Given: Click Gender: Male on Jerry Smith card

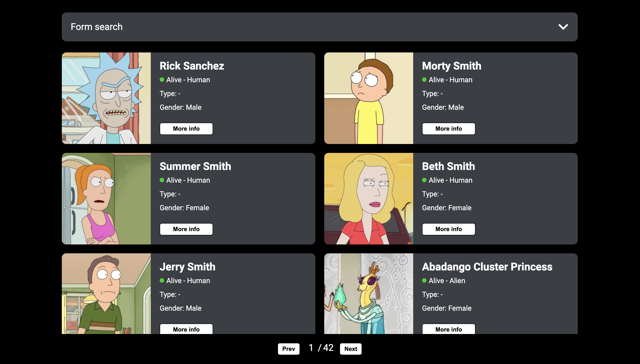Looking at the screenshot, I should [181, 308].
